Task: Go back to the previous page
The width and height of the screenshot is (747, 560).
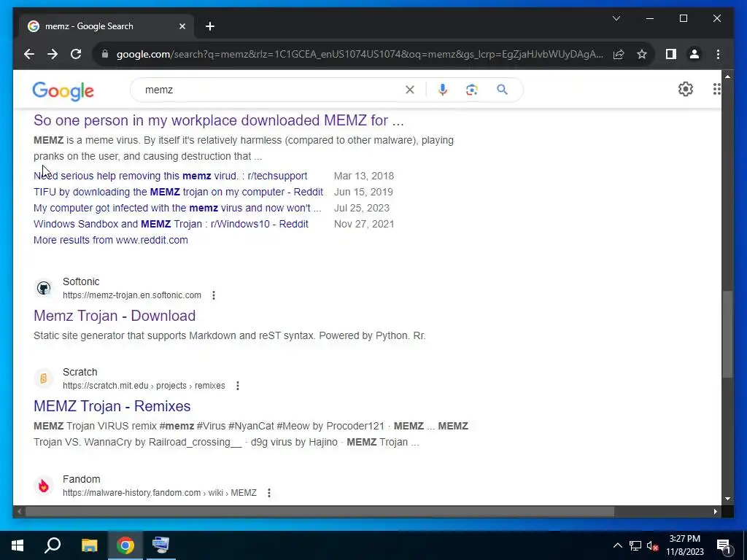Action: [29, 54]
